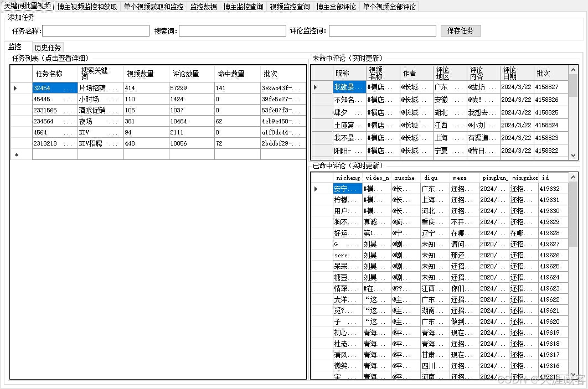This screenshot has width=588, height=389.
Task: Click 评论日期 column header
Action: (517, 73)
